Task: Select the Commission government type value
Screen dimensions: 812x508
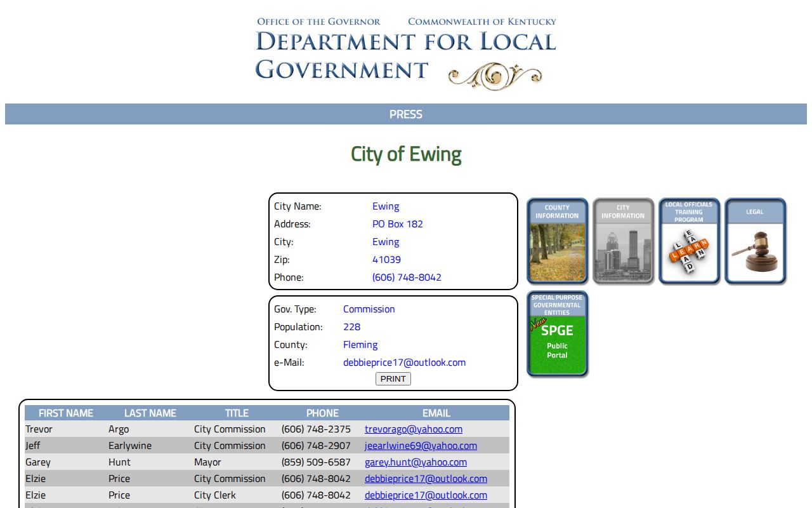Action: [369, 309]
